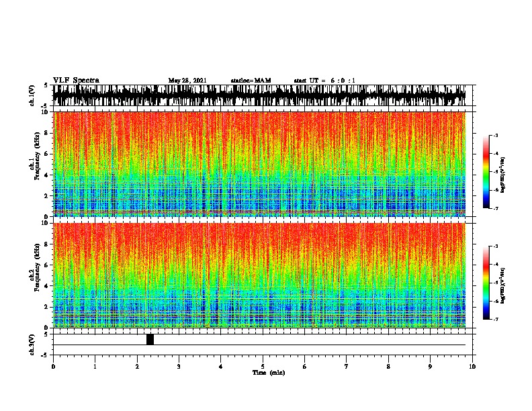Click the "start UT = 6 : 0 : 1" text
The width and height of the screenshot is (532, 411).
[x=324, y=81]
